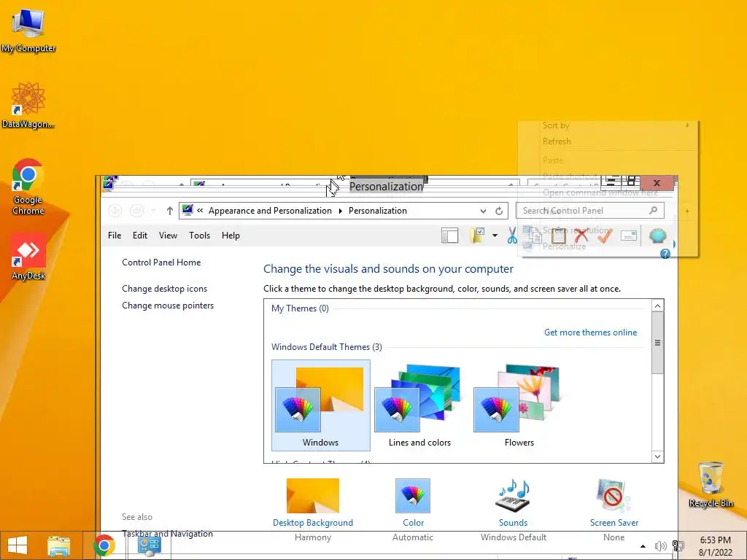Image resolution: width=747 pixels, height=560 pixels.
Task: Click the double chevron before Appearance and Personalization
Action: pos(200,211)
